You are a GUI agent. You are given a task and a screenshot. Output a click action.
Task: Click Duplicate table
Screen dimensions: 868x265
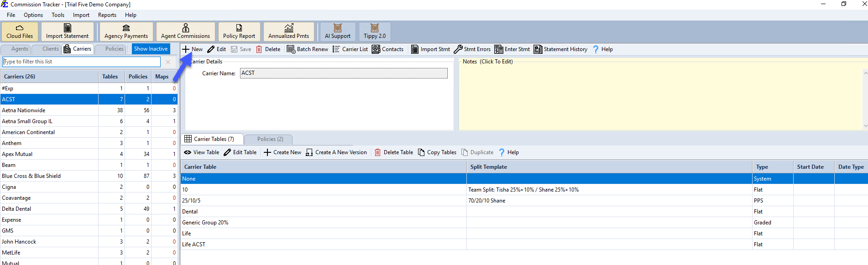477,152
